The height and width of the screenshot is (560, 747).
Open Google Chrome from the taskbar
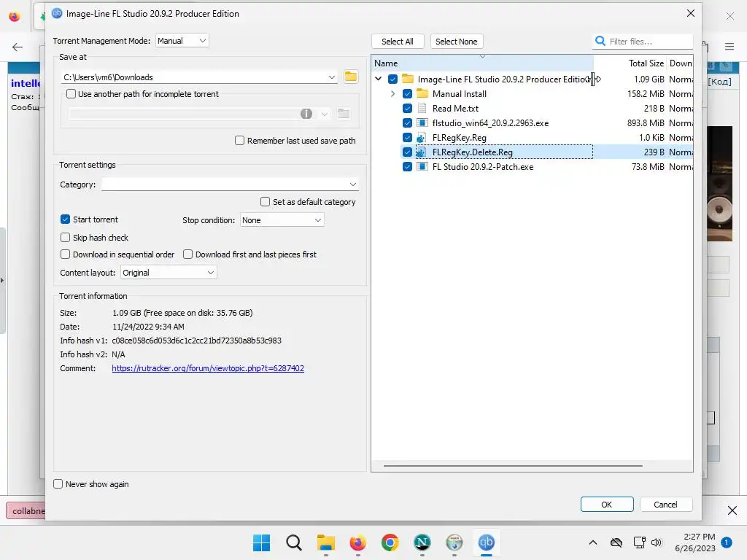point(390,542)
